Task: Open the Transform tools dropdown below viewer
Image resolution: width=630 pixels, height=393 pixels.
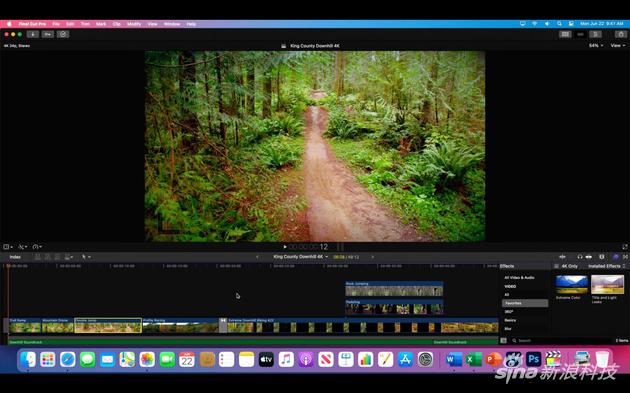Action: (x=8, y=247)
